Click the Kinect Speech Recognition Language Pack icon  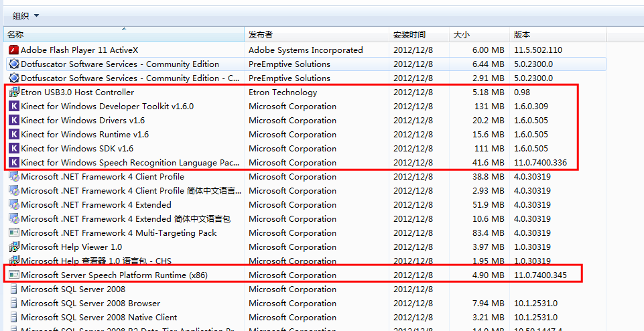pyautogui.click(x=14, y=162)
